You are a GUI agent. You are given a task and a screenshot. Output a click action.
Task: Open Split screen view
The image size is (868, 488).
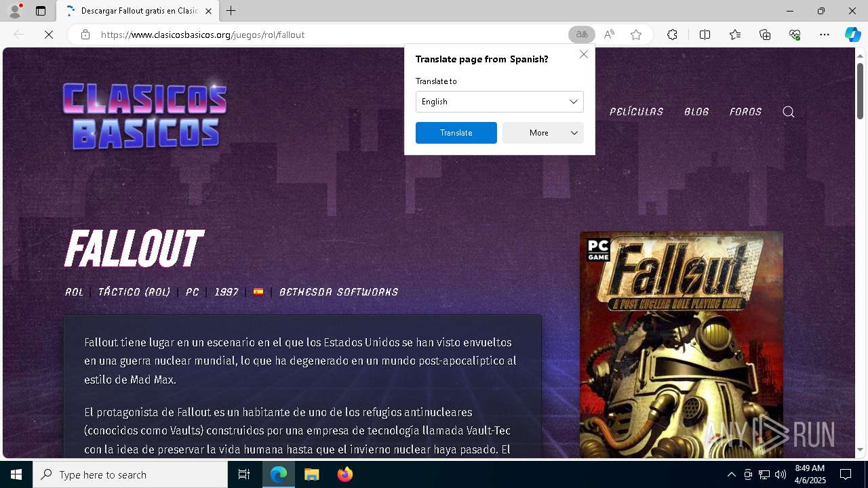point(705,35)
